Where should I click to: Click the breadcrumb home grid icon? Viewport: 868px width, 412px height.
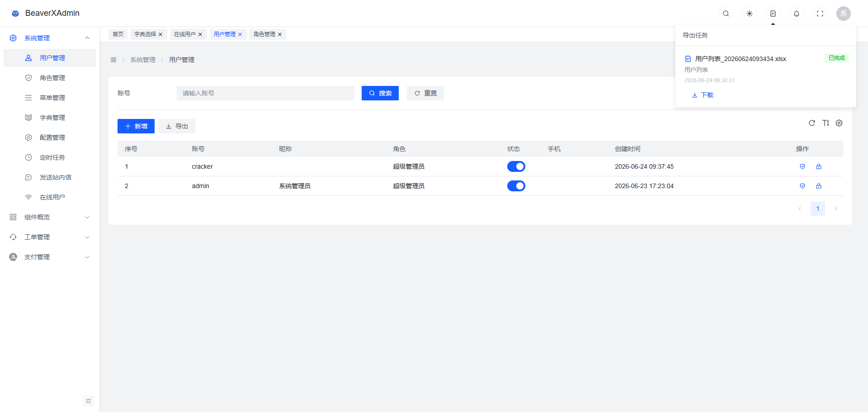pos(113,60)
